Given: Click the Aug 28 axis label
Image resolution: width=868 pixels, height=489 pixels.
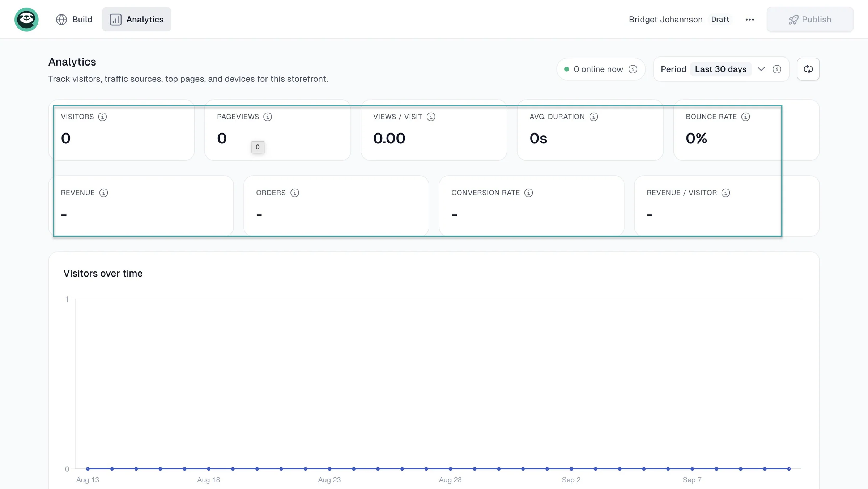Looking at the screenshot, I should [450, 480].
